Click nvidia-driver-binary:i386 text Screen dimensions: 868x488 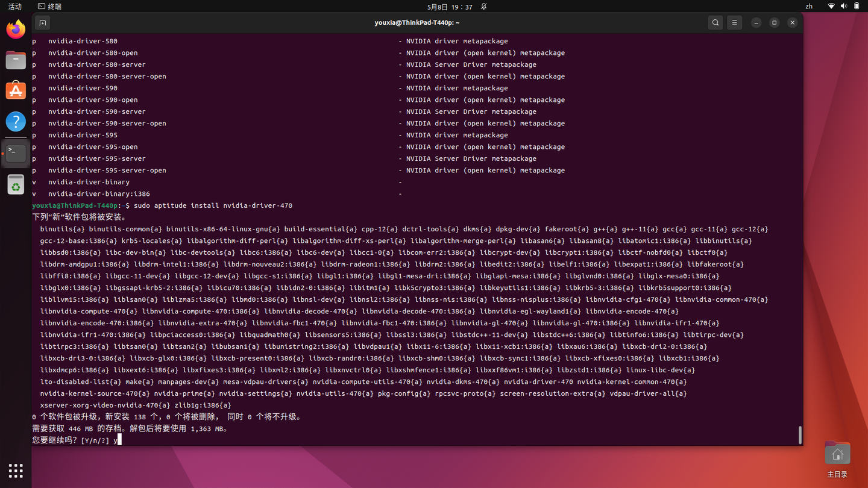click(x=99, y=194)
